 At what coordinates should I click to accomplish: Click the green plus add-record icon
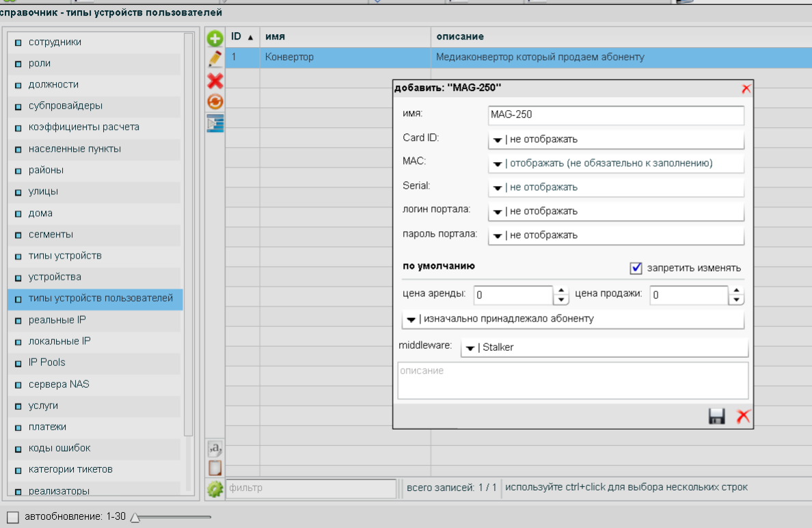[215, 38]
